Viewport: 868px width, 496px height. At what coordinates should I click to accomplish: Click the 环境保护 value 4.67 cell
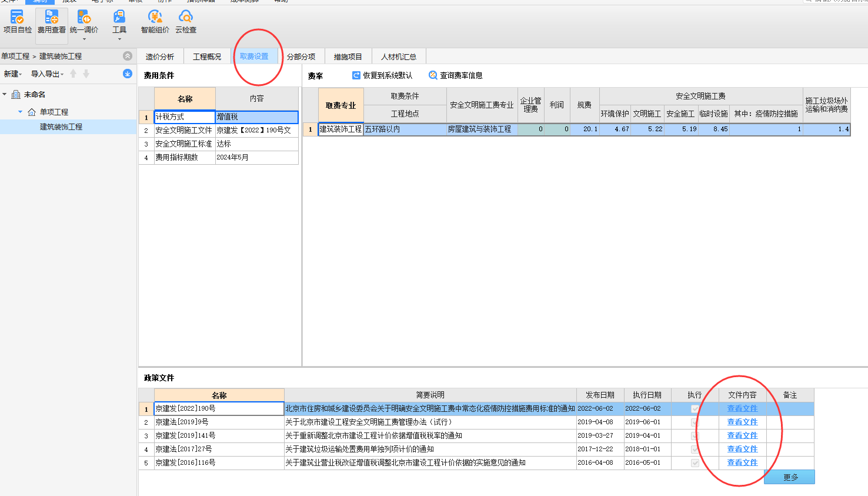pos(615,129)
